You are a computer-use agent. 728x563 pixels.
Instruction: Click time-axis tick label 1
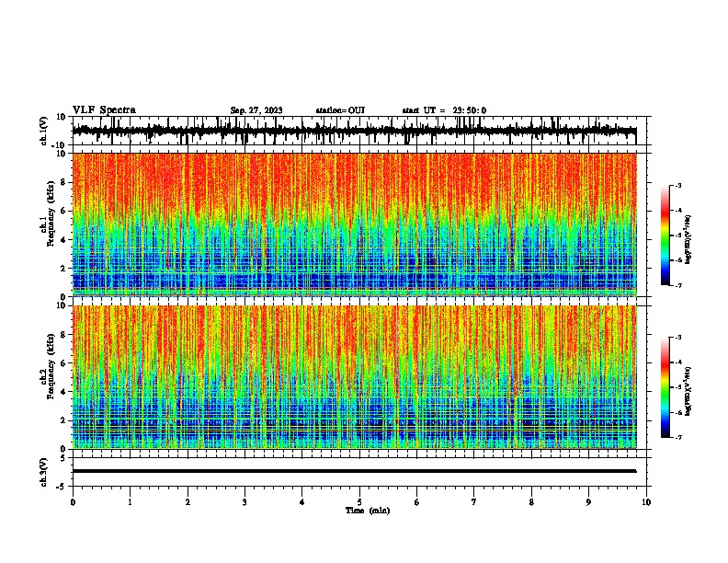point(130,502)
